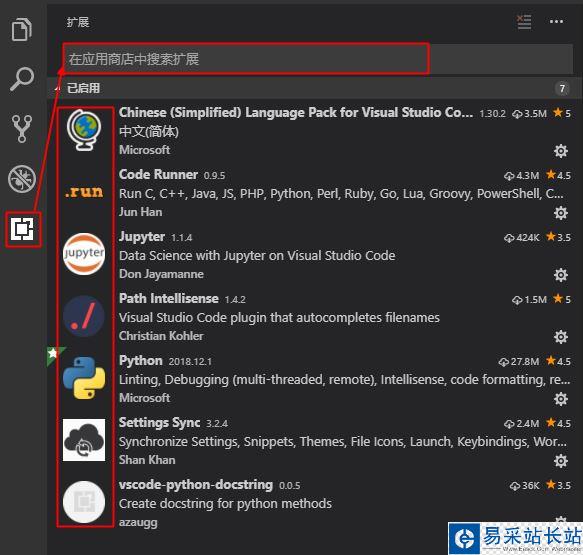Viewport: 583px width, 555px height.
Task: Open manage gear for Code Runner
Action: [x=561, y=213]
